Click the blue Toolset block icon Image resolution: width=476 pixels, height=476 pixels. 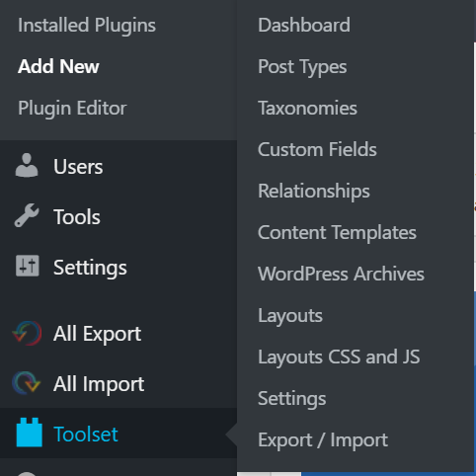tap(30, 433)
